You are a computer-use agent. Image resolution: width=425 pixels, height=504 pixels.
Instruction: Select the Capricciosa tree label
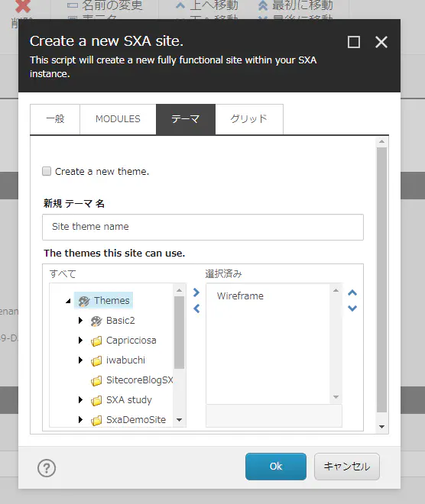pyautogui.click(x=131, y=341)
